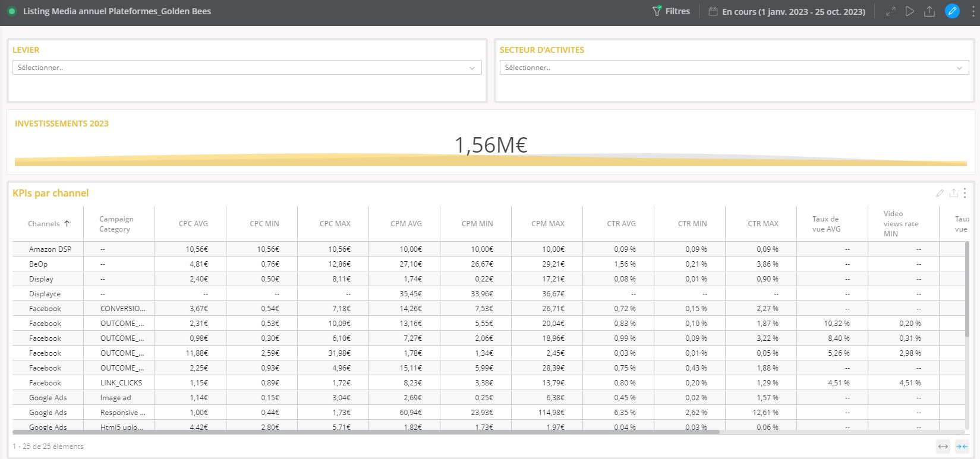Open KPIs widget three-dot menu
Screen dimensions: 980x459
tap(965, 193)
